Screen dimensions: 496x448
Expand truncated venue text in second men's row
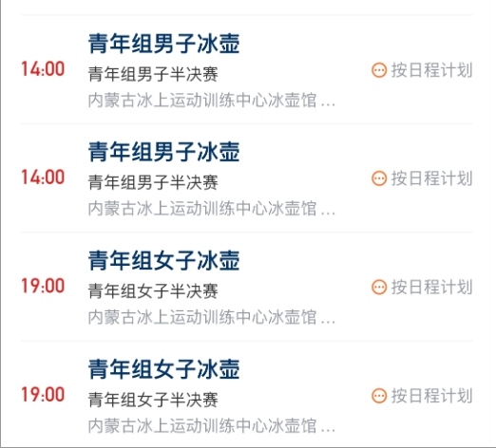click(x=212, y=209)
